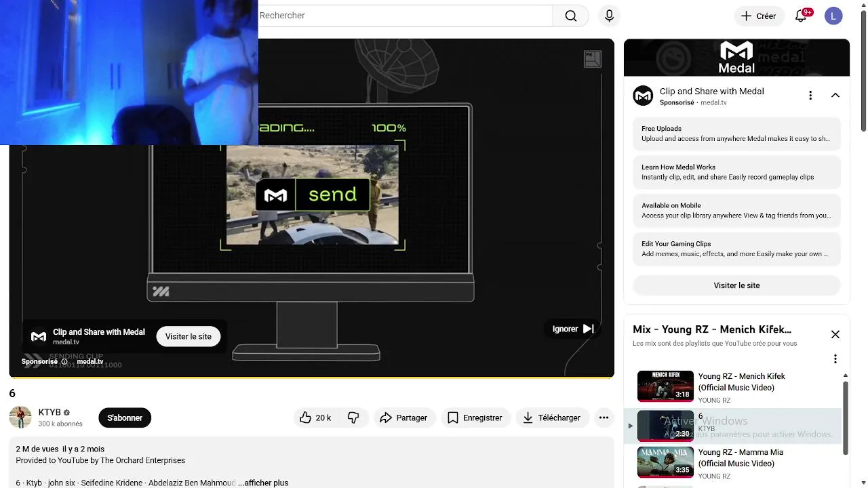868x488 pixels.
Task: Dislike the video with thumbs down
Action: pos(353,418)
